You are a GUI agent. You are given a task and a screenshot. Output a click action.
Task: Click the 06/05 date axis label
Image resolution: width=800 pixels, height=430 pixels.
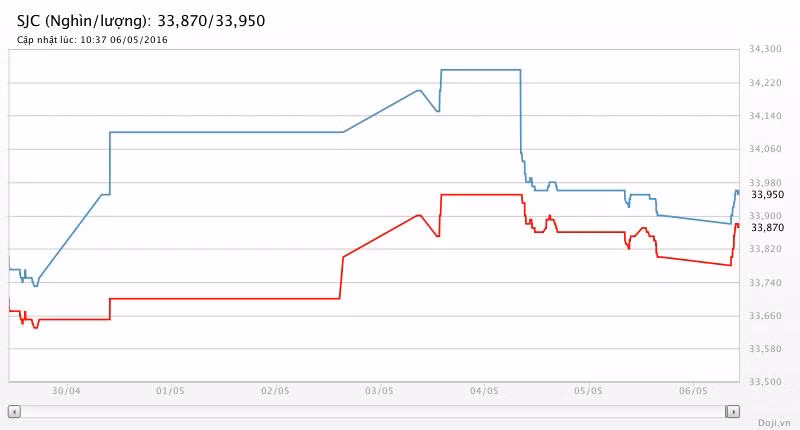693,391
